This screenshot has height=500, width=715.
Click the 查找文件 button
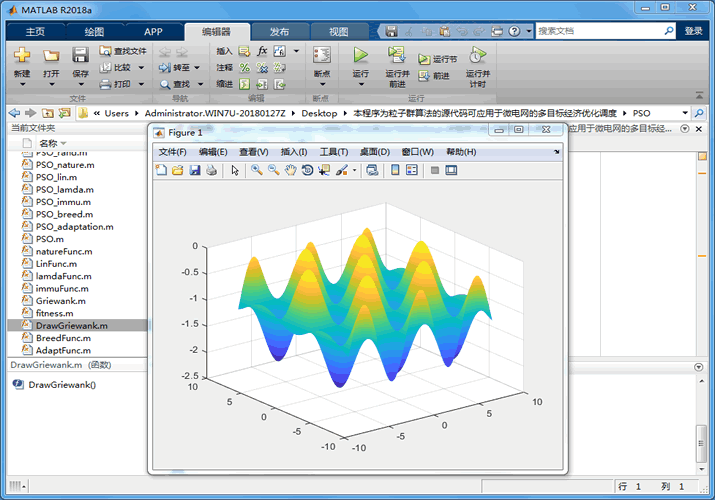coord(123,51)
